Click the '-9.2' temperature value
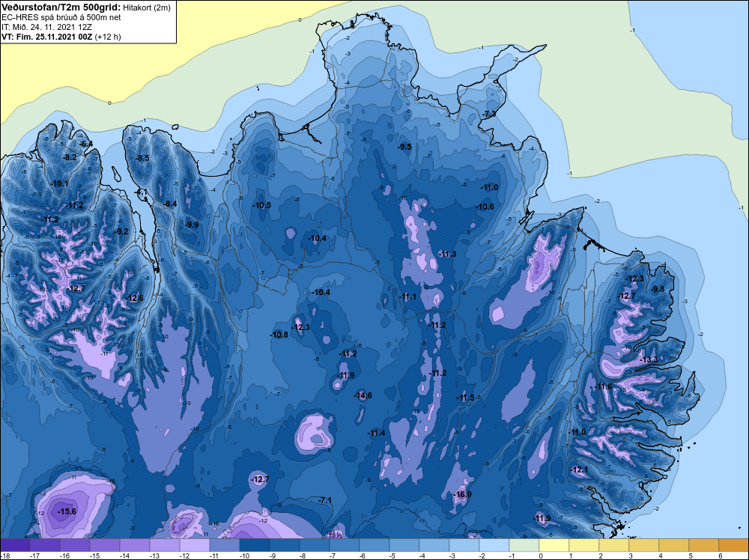This screenshot has height=560, width=749. click(121, 231)
